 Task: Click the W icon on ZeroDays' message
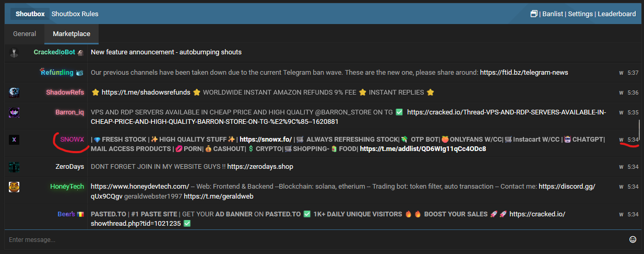point(622,167)
